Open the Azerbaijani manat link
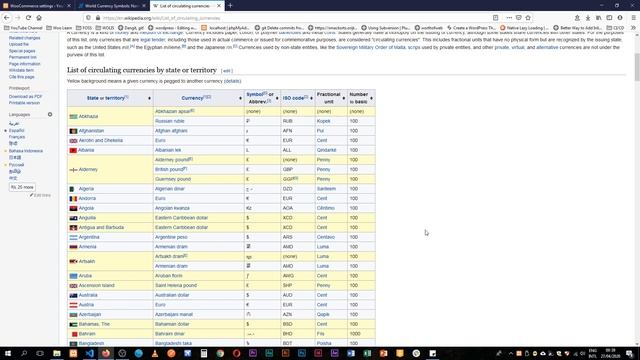Screen dimensions: 640x360 (x=174, y=314)
